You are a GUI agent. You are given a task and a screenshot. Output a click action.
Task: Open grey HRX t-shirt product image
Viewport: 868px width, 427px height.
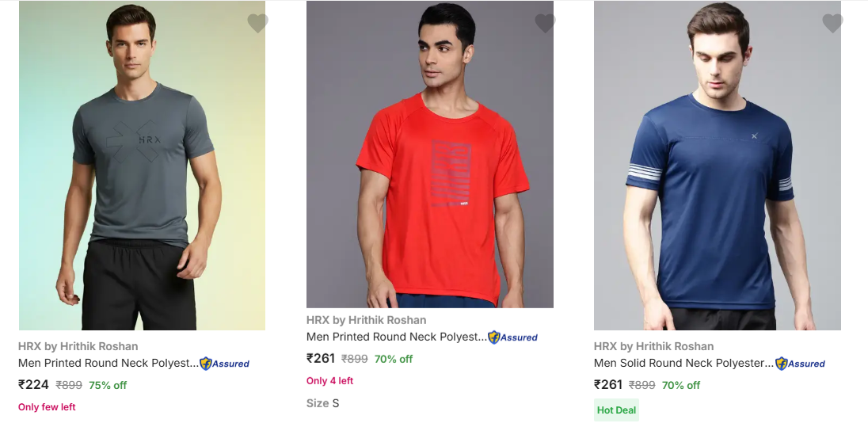click(x=142, y=166)
